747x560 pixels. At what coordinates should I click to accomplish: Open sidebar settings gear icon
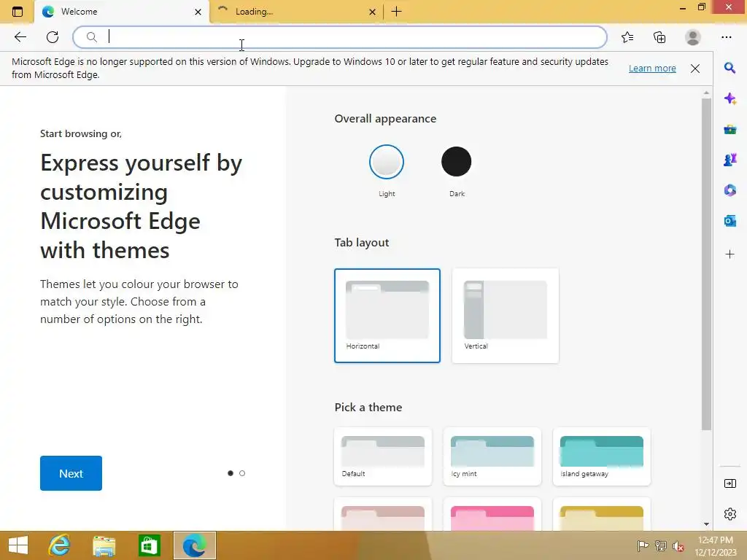coord(729,514)
